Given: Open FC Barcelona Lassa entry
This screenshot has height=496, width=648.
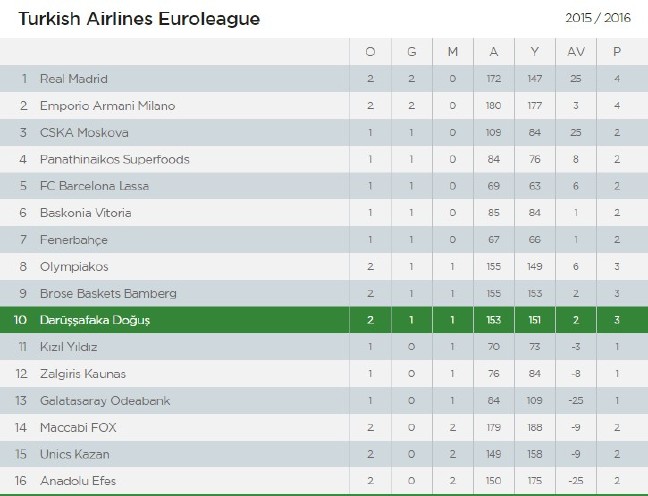Looking at the screenshot, I should coord(94,186).
